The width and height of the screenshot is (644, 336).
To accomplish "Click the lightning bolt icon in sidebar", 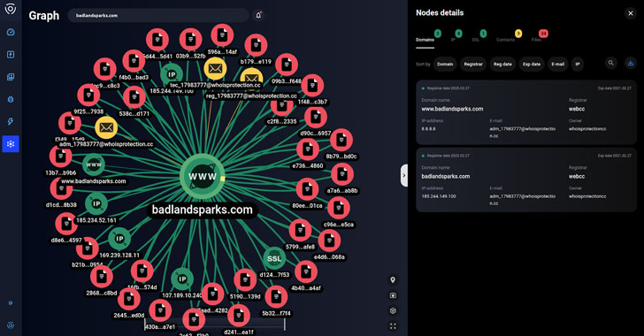I will pos(11,121).
